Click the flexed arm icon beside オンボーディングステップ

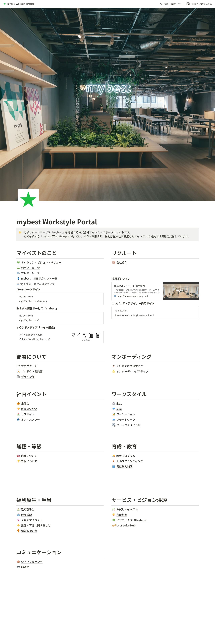tap(114, 371)
